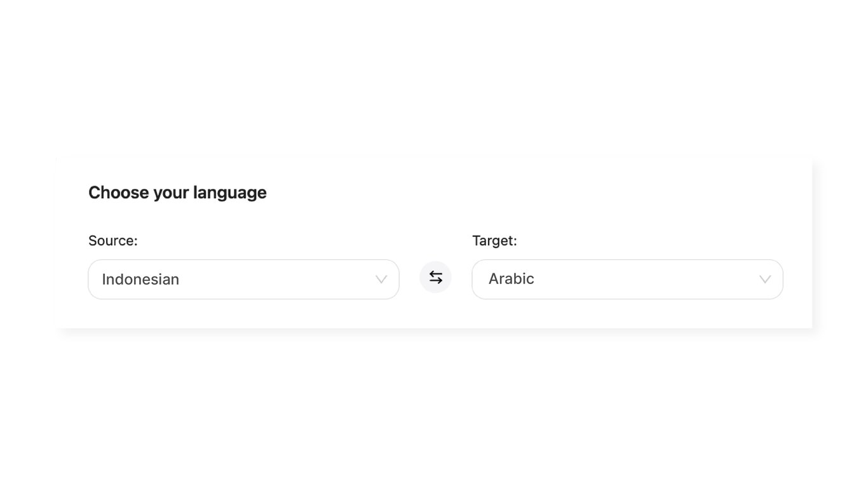
Task: Open the Target language dropdown
Action: click(627, 279)
